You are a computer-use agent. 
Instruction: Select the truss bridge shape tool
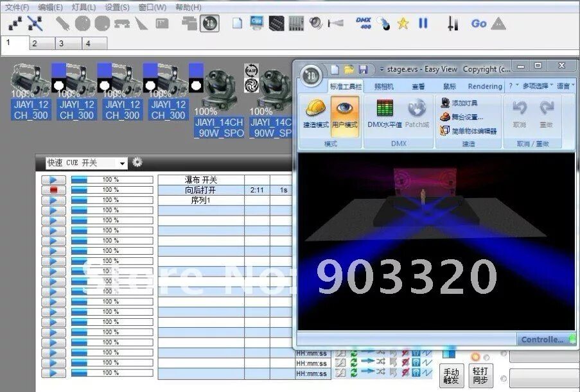click(121, 24)
